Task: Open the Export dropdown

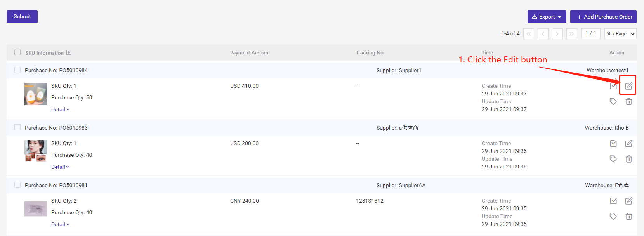Action: 547,17
